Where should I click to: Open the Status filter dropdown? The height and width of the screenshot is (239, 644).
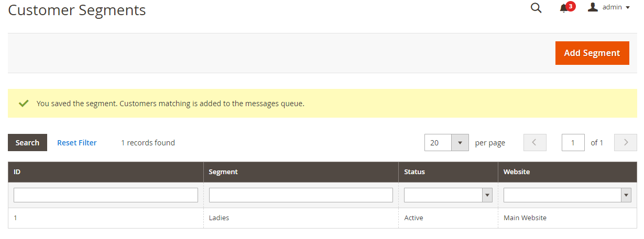pos(448,195)
